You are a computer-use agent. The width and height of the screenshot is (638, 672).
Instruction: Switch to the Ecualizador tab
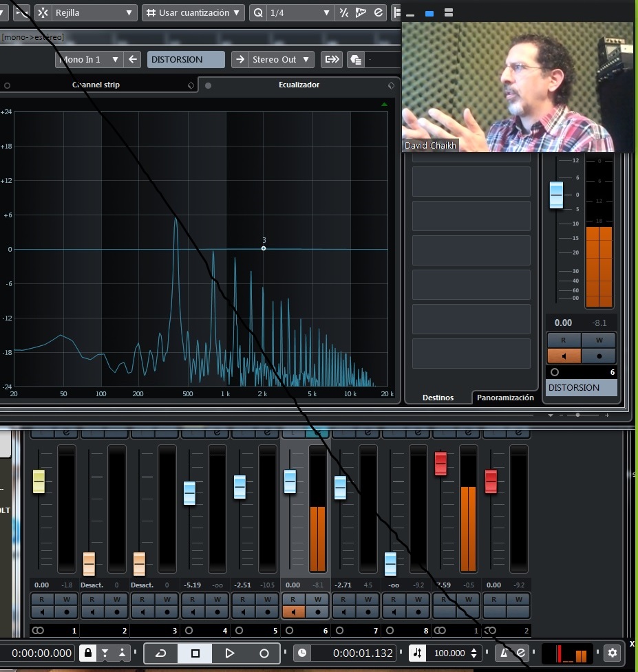click(299, 85)
